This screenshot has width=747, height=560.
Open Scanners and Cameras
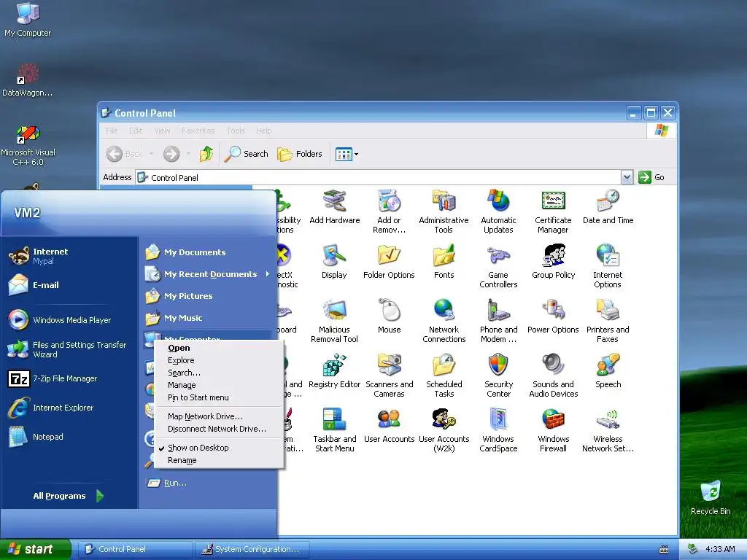[390, 376]
